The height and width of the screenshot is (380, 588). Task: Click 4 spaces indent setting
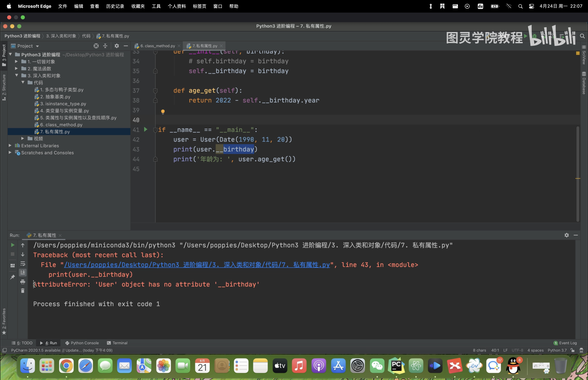point(535,350)
